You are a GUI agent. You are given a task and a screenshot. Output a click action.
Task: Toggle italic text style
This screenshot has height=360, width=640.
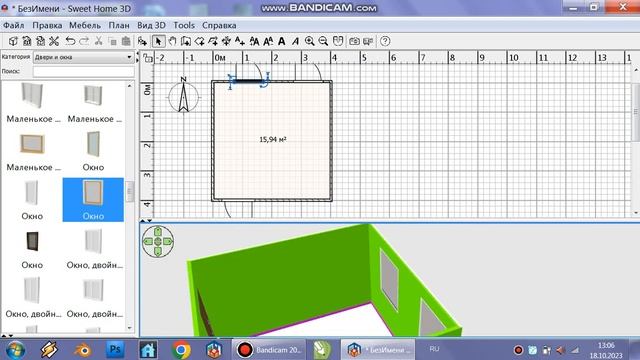[295, 41]
